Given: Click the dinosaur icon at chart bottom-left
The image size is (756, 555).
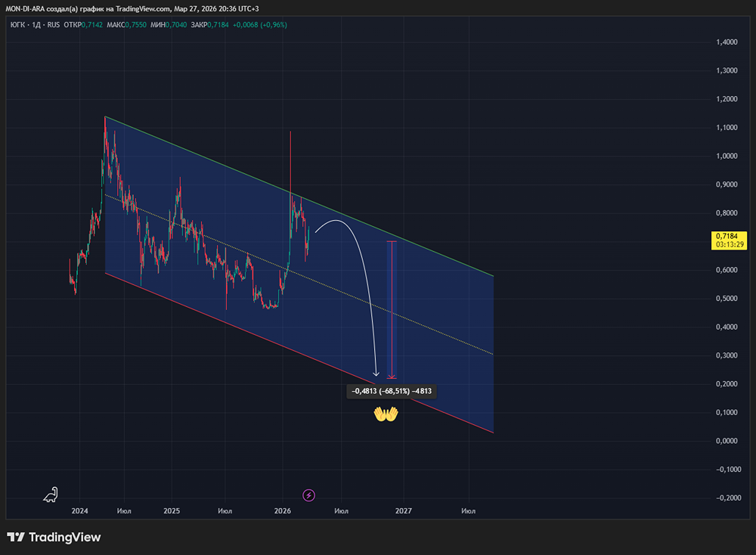Looking at the screenshot, I should (51, 495).
